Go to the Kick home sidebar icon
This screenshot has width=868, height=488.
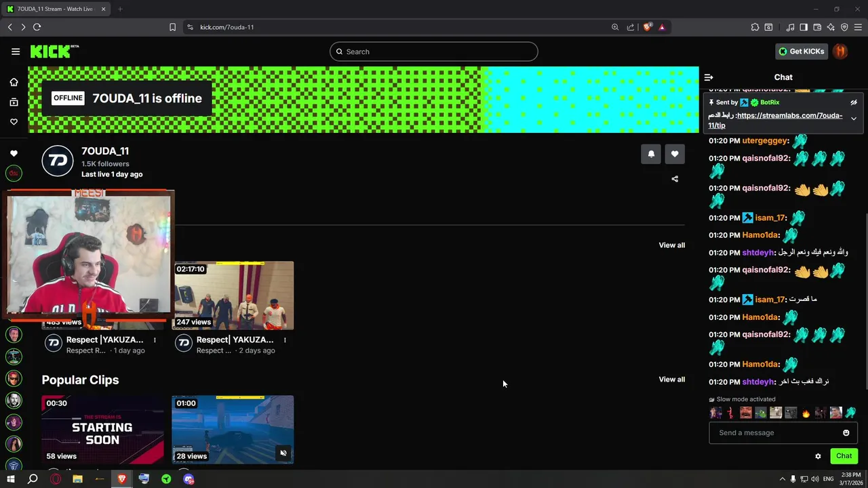click(x=14, y=82)
